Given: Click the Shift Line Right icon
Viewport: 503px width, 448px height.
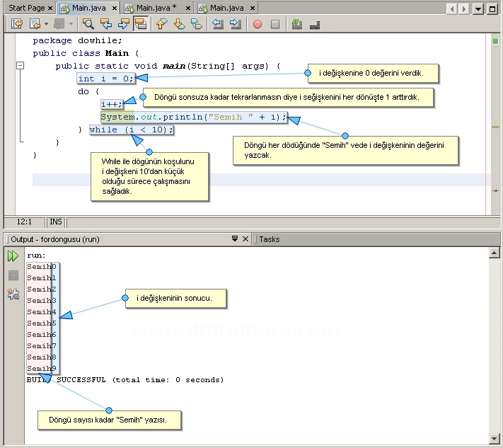Looking at the screenshot, I should (235, 24).
